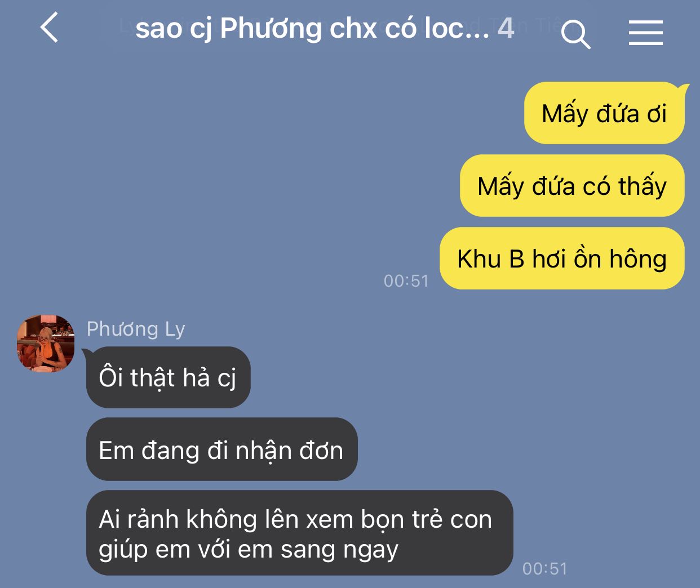Select the "Em đang đi nhận đơn" message
The image size is (700, 588).
point(221,449)
